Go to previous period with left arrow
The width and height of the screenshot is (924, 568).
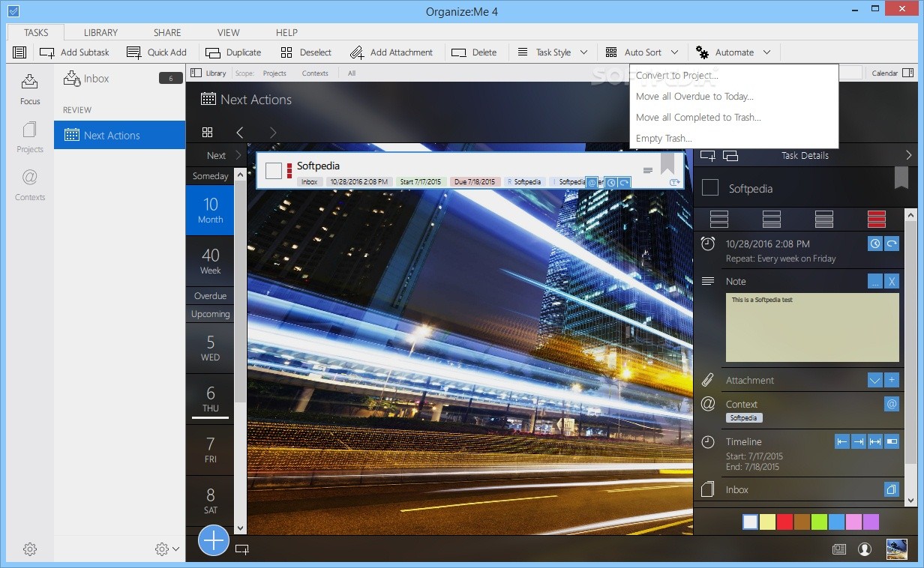(240, 132)
